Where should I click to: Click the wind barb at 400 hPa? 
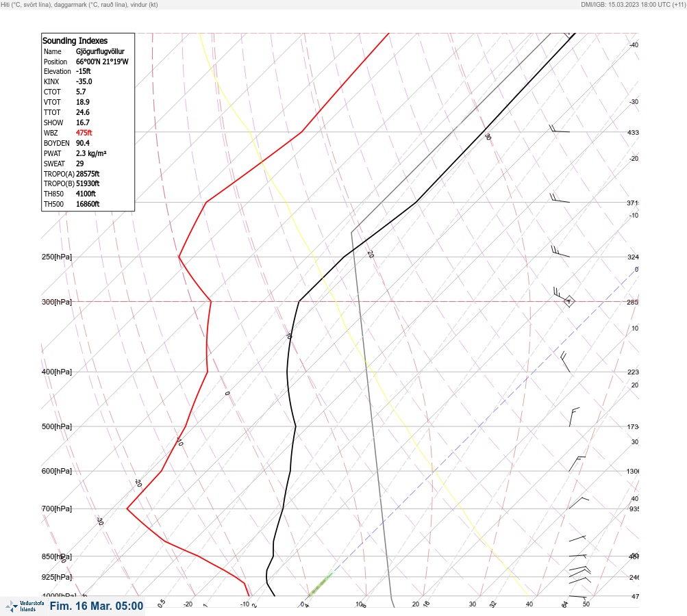coord(566,361)
